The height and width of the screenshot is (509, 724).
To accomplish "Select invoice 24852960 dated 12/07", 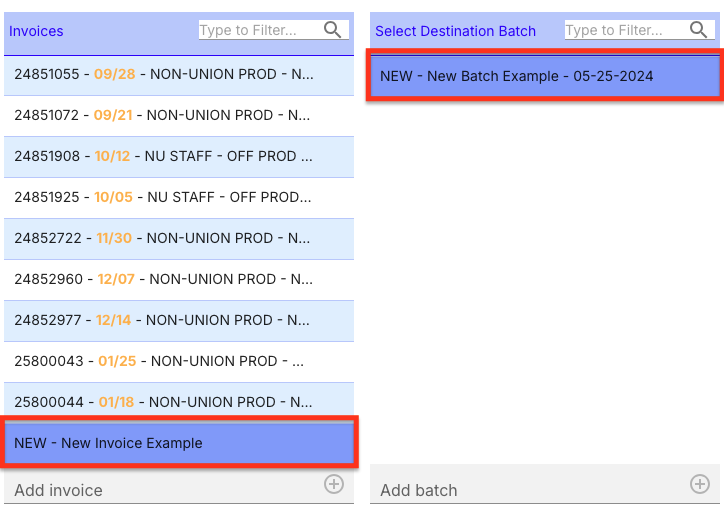I will coord(179,280).
